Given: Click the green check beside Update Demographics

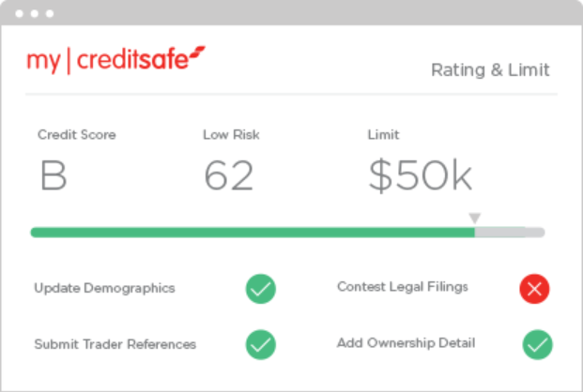Looking at the screenshot, I should click(261, 289).
